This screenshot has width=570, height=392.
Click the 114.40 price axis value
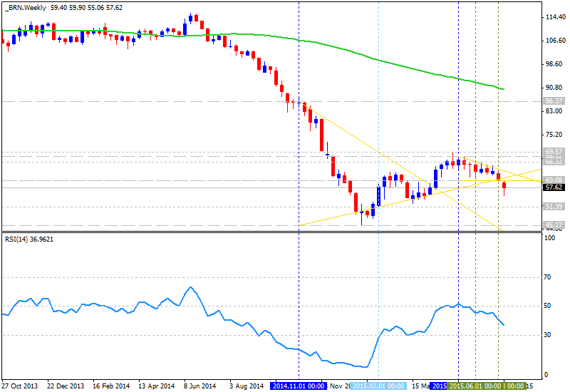click(x=556, y=17)
